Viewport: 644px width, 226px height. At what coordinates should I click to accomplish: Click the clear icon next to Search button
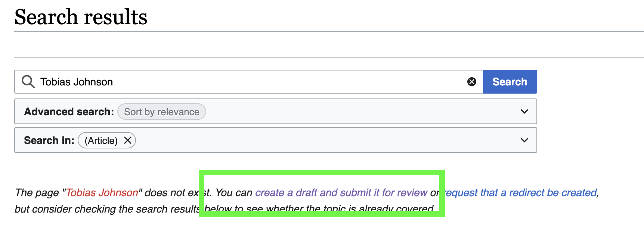472,81
